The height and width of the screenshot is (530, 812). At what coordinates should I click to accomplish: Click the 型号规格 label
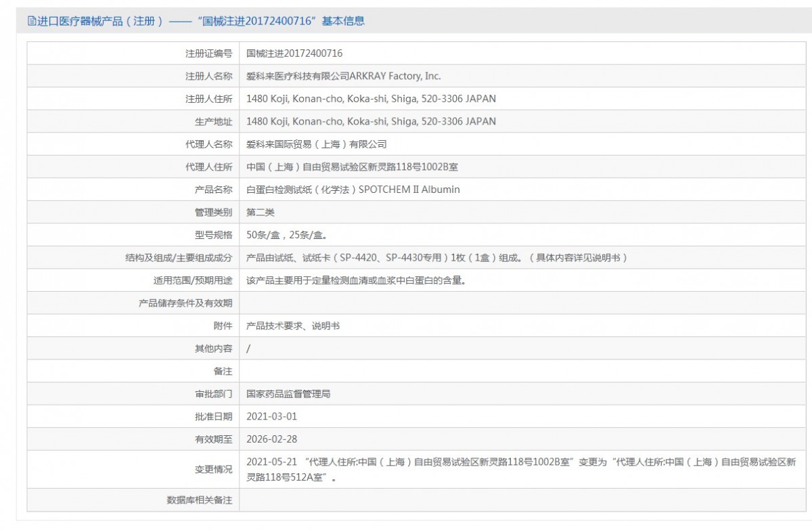coord(214,235)
